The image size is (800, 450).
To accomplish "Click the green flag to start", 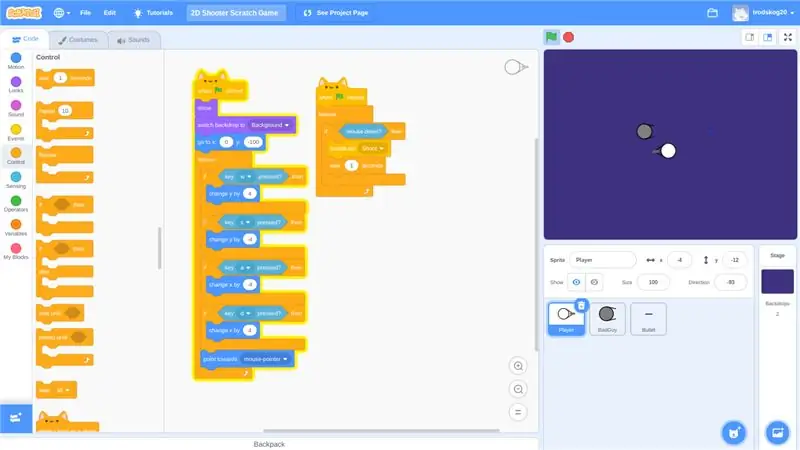I will pyautogui.click(x=551, y=37).
